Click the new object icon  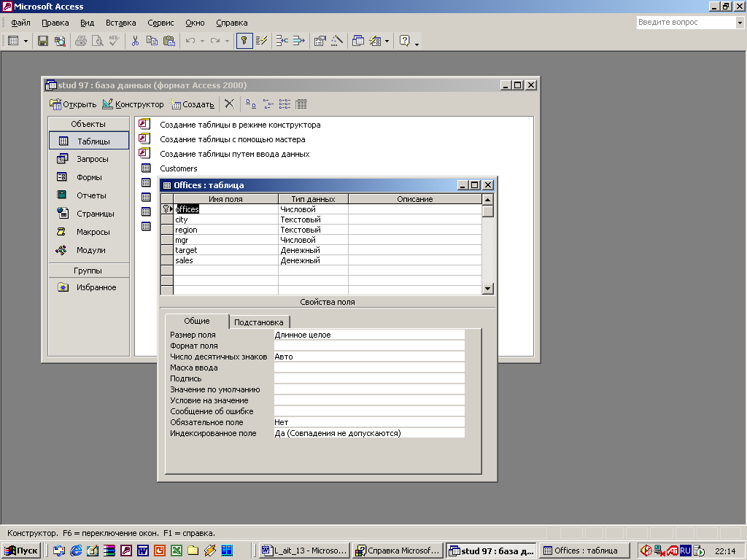tap(376, 41)
